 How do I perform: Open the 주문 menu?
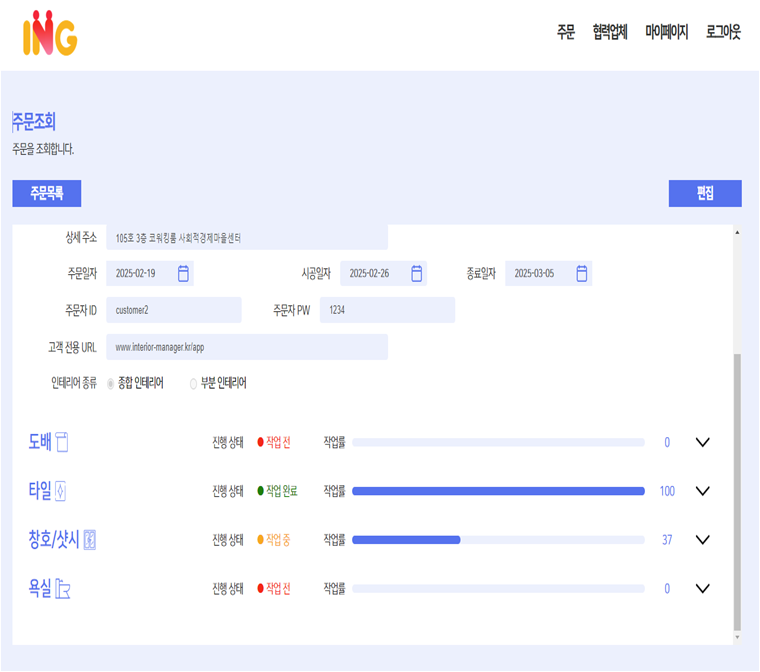tap(566, 32)
